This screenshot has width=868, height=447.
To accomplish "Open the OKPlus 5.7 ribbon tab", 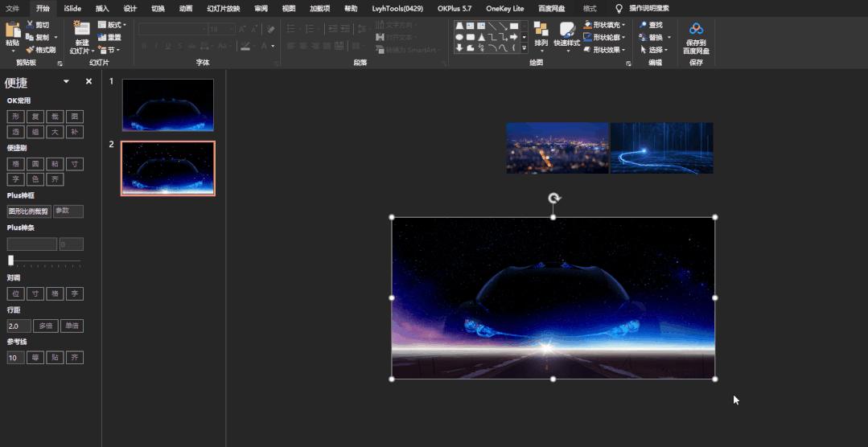I will click(455, 8).
